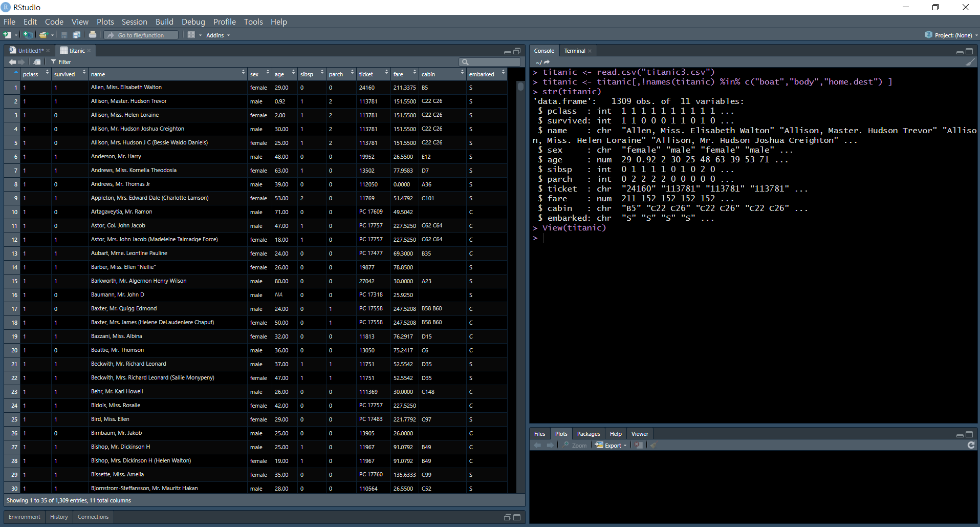Sort by the age column header
This screenshot has height=527, width=980.
[x=284, y=74]
